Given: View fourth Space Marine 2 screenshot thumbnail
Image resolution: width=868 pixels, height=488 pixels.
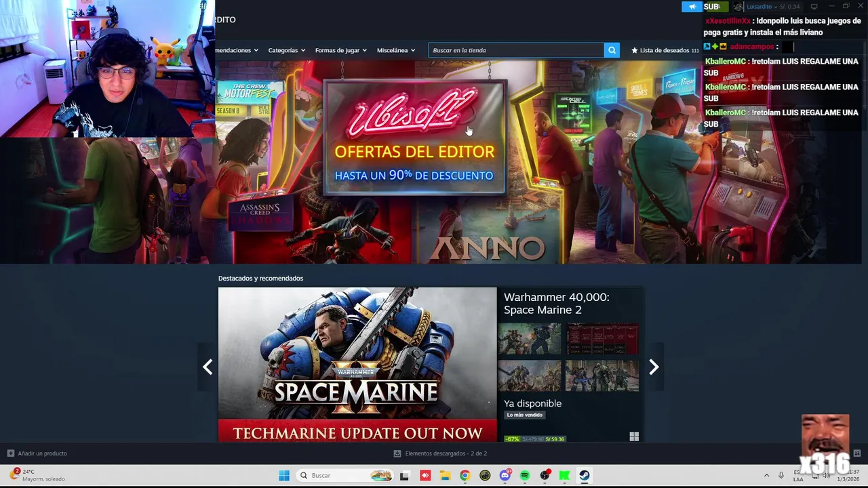Looking at the screenshot, I should click(x=602, y=375).
